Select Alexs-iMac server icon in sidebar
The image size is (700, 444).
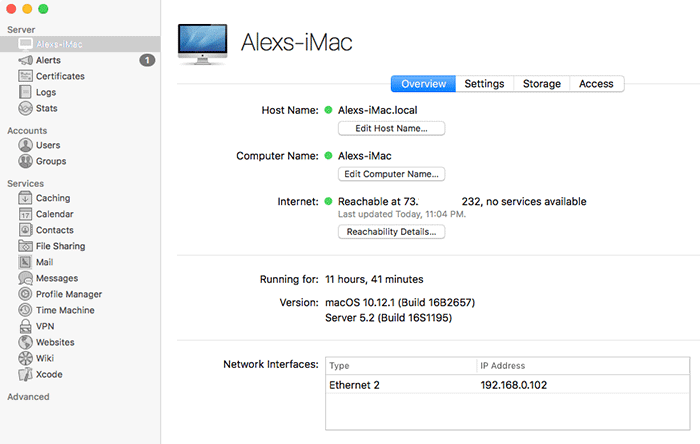pos(25,44)
